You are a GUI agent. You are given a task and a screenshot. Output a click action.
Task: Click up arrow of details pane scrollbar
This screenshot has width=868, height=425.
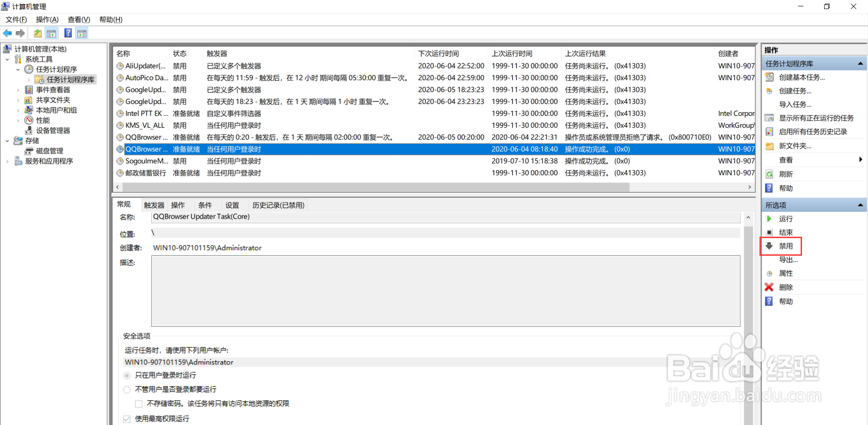tap(748, 218)
